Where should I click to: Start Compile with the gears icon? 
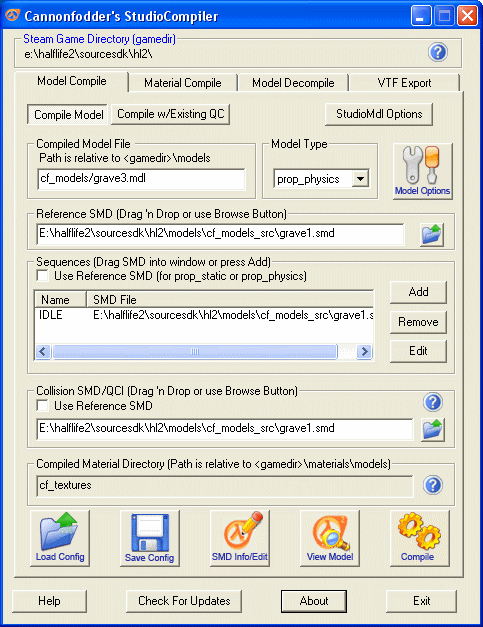pyautogui.click(x=419, y=538)
